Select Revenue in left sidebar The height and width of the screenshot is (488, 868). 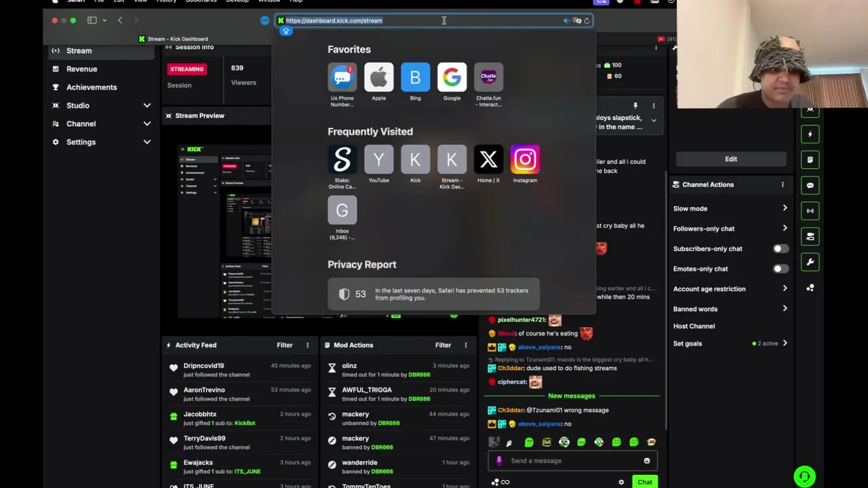(81, 69)
